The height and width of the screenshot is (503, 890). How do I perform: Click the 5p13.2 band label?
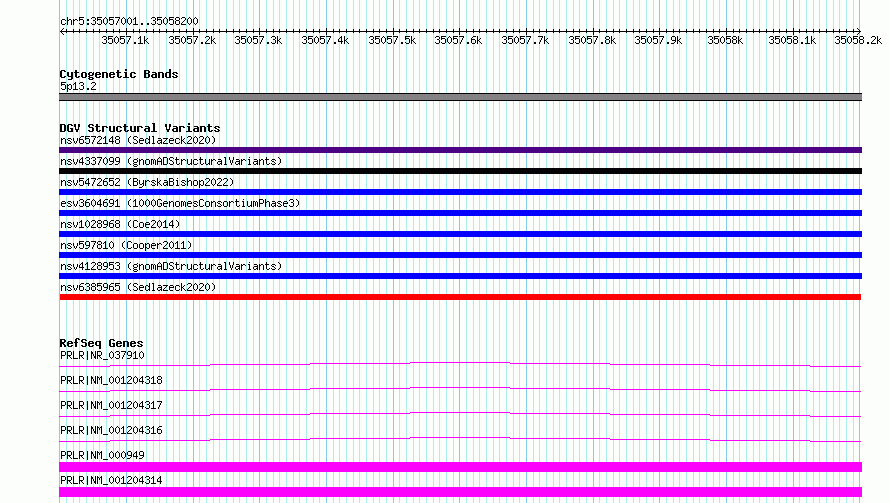(x=78, y=86)
